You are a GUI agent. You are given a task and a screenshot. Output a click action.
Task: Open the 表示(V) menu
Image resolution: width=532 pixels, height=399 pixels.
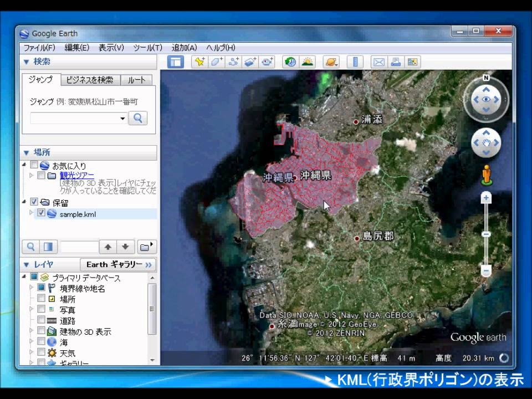pyautogui.click(x=111, y=48)
